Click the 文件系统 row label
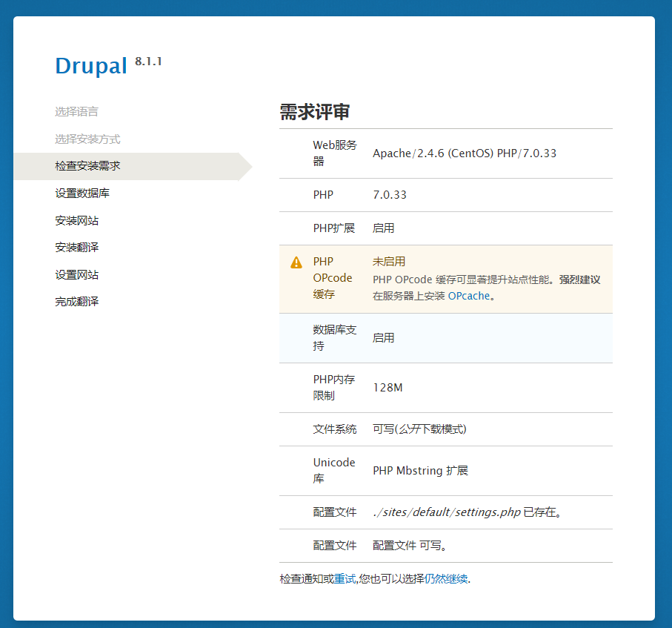 (x=335, y=429)
